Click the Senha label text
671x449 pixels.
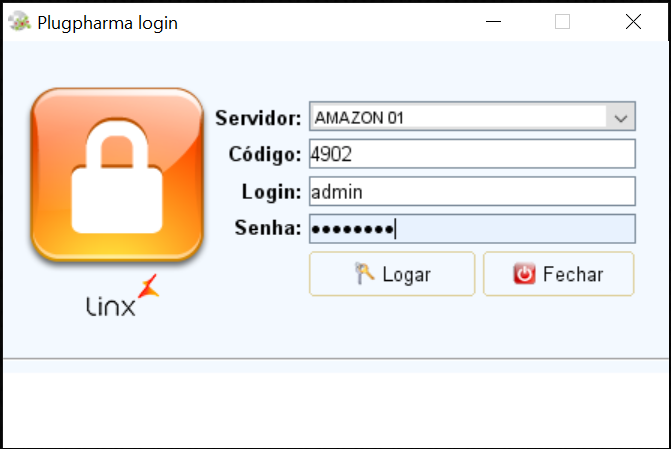[268, 228]
